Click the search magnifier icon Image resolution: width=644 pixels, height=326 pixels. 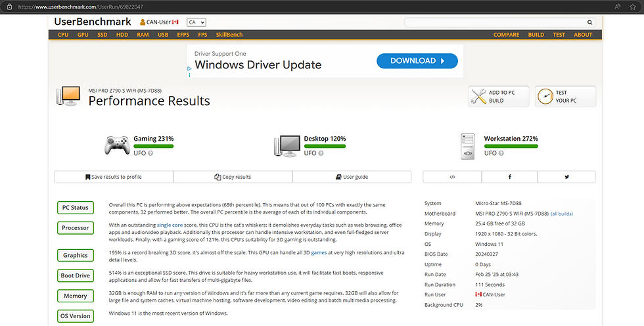point(589,22)
